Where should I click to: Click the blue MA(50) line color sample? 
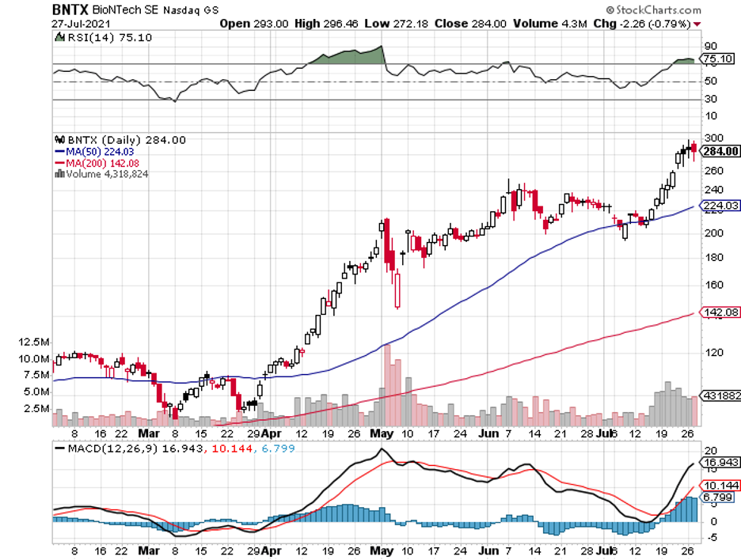point(58,152)
